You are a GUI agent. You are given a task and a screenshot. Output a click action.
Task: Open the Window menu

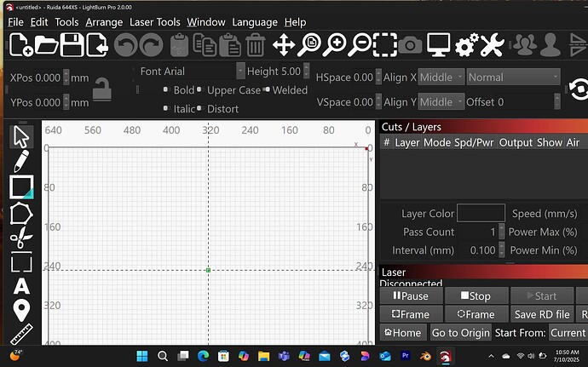(x=206, y=22)
